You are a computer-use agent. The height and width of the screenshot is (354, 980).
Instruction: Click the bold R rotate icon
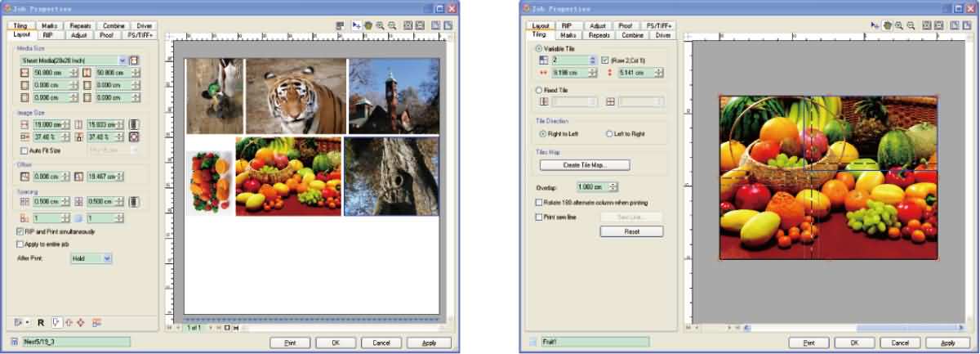click(41, 322)
